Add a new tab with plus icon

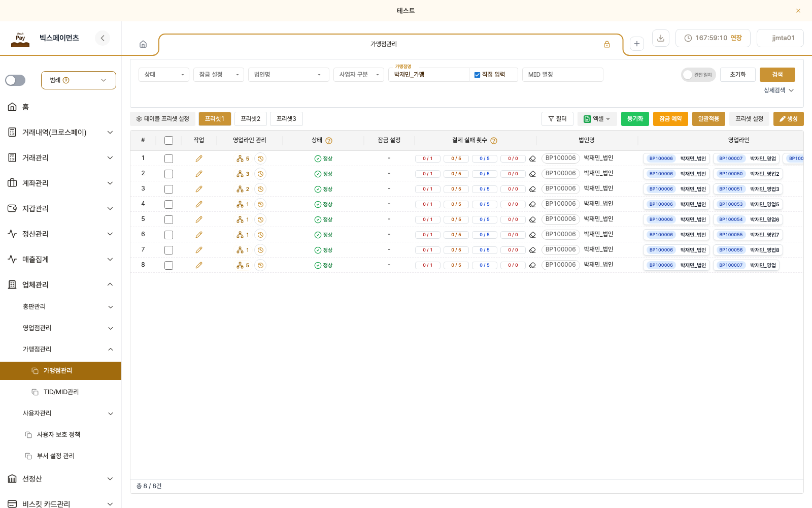pos(637,44)
